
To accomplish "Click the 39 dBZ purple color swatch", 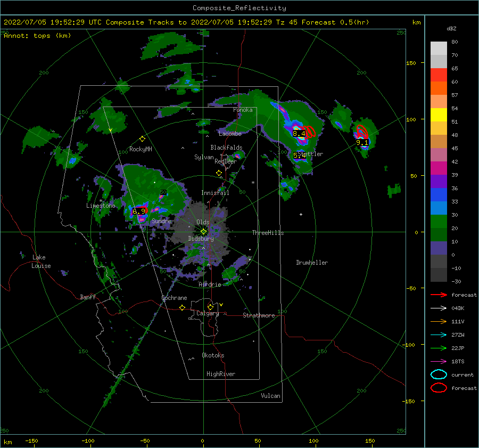I will [439, 181].
